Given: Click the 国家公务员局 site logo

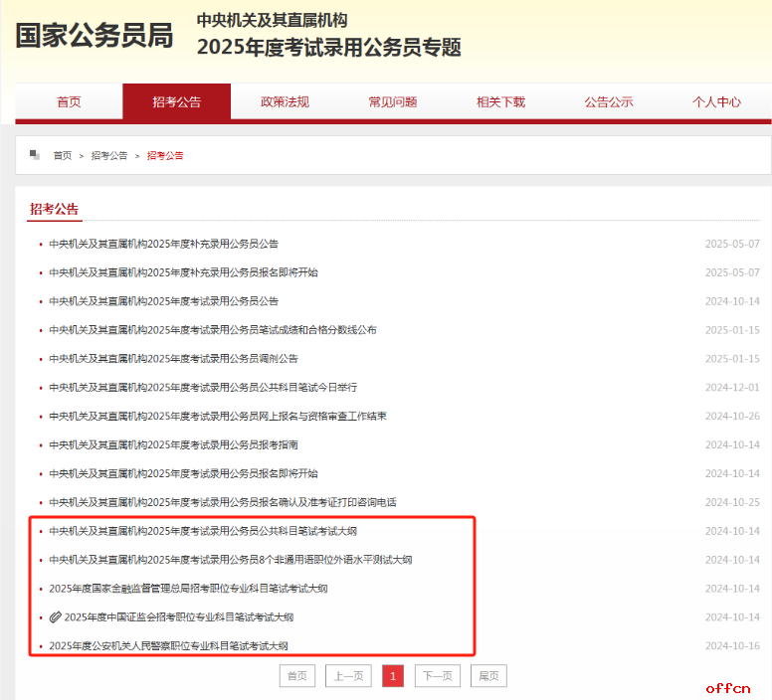Looking at the screenshot, I should click(95, 36).
